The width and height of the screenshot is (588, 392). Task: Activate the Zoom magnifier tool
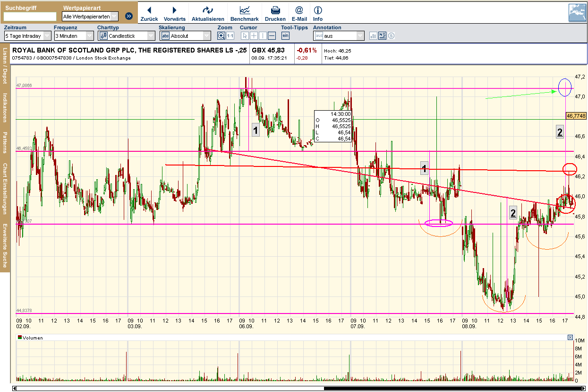pyautogui.click(x=221, y=35)
